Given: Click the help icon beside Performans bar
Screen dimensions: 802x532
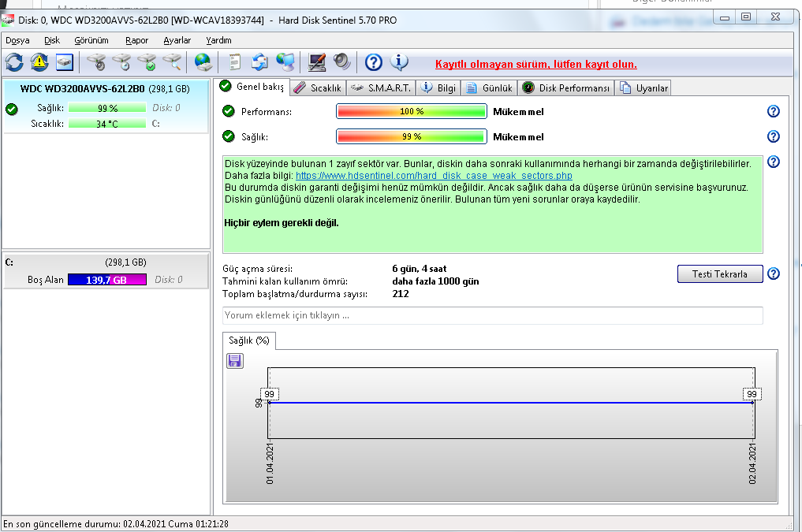Looking at the screenshot, I should (x=774, y=111).
